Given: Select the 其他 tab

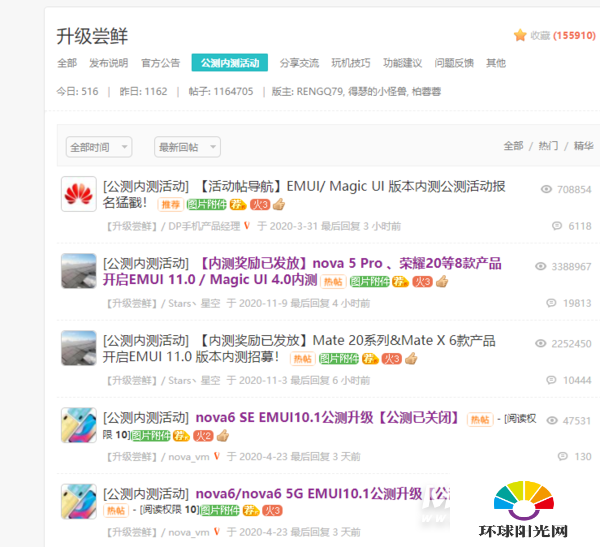Looking at the screenshot, I should 496,63.
